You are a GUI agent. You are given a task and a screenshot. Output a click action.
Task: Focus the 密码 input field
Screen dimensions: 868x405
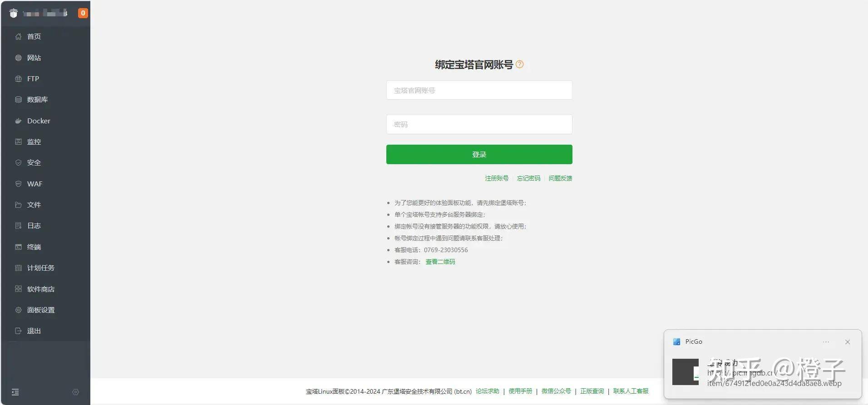click(479, 124)
